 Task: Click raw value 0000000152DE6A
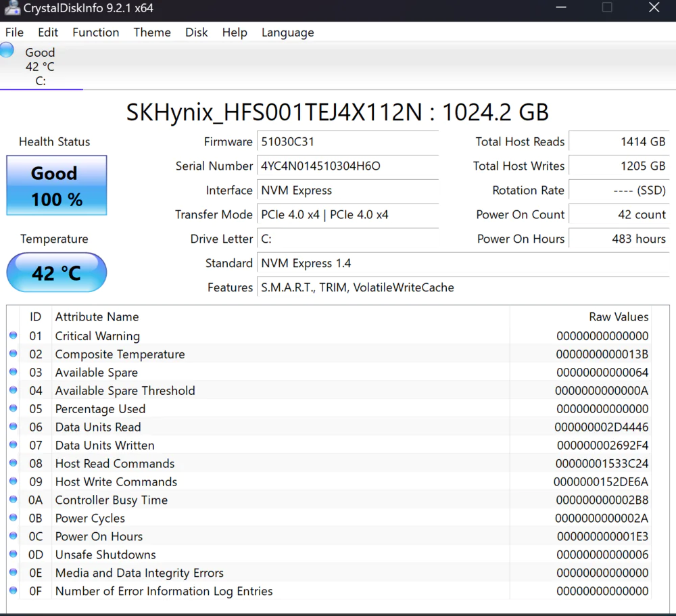pyautogui.click(x=601, y=482)
